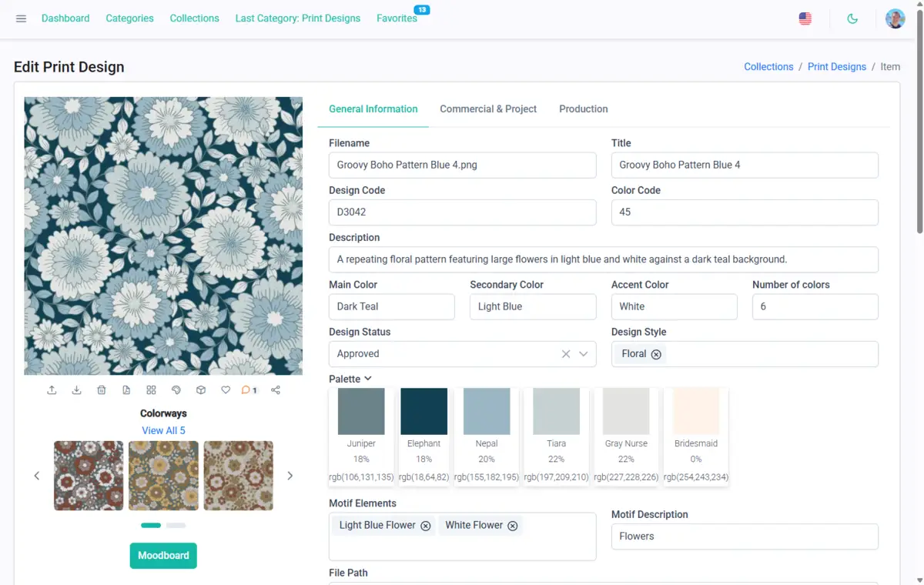Open the View All 5 colorways link
The image size is (924, 585).
163,430
